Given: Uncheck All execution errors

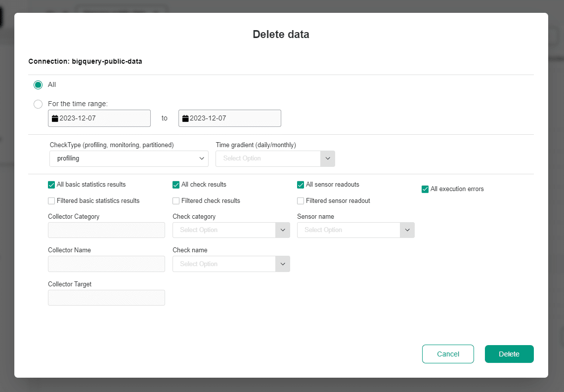Looking at the screenshot, I should coord(425,189).
